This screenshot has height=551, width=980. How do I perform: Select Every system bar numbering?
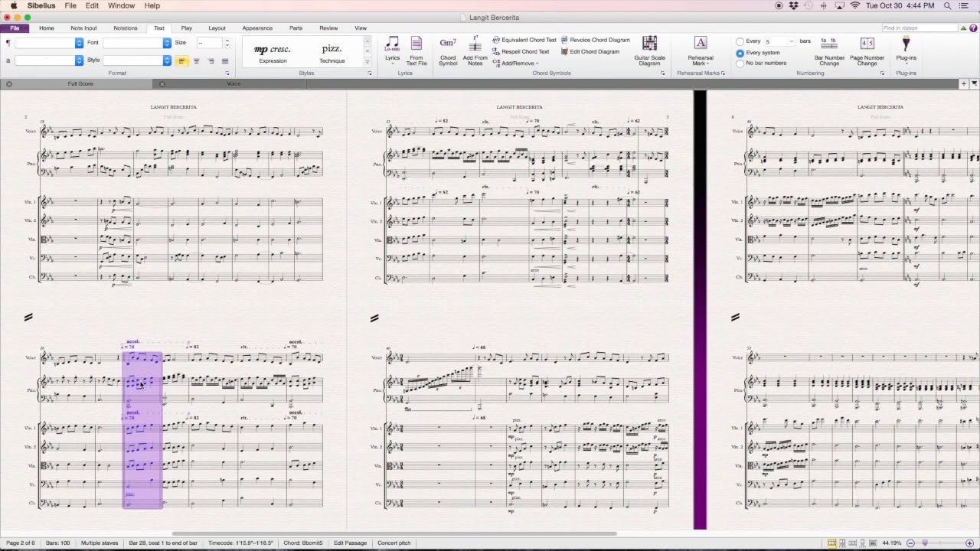tap(740, 53)
